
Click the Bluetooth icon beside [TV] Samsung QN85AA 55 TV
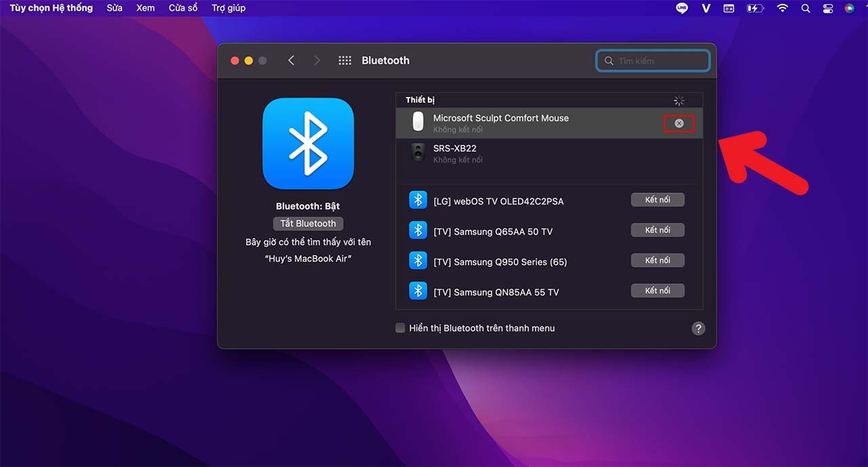(418, 291)
